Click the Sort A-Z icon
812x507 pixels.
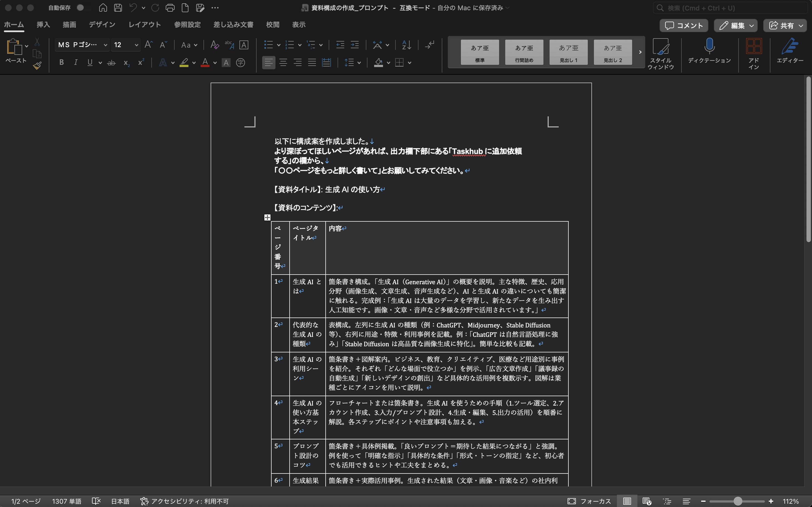pyautogui.click(x=407, y=45)
